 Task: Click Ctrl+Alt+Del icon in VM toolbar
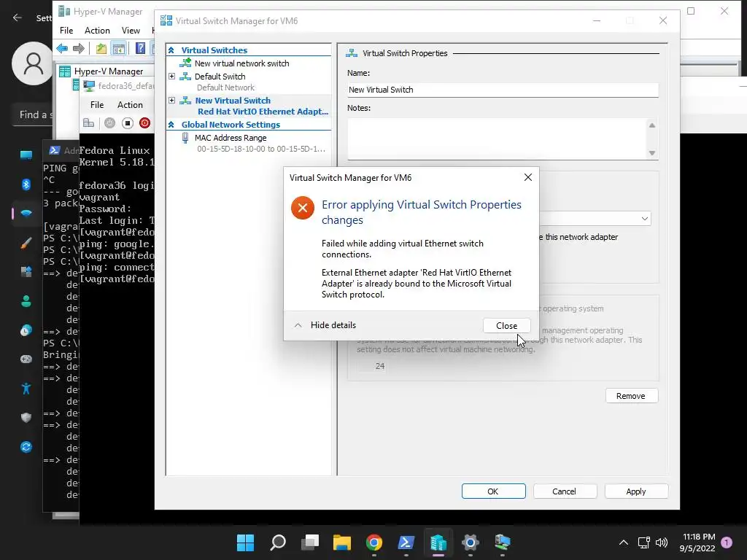click(x=88, y=122)
